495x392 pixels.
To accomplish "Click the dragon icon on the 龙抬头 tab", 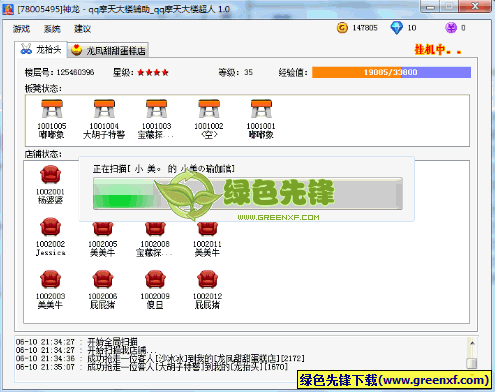I will coord(26,49).
